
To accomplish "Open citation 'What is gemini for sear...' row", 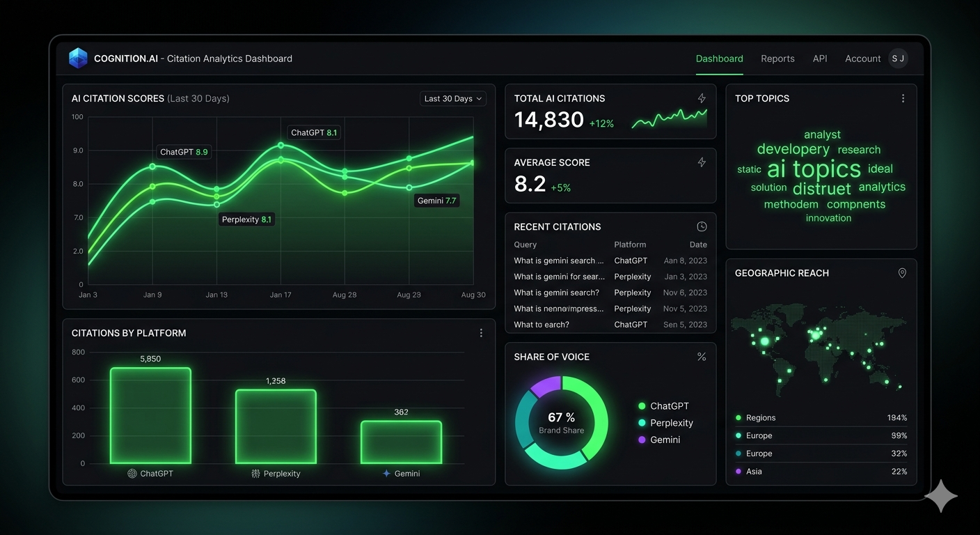I will pyautogui.click(x=610, y=277).
